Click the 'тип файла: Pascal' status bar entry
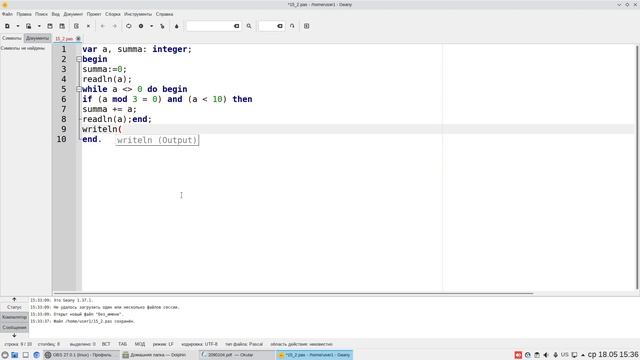640x360 pixels. pos(244,344)
